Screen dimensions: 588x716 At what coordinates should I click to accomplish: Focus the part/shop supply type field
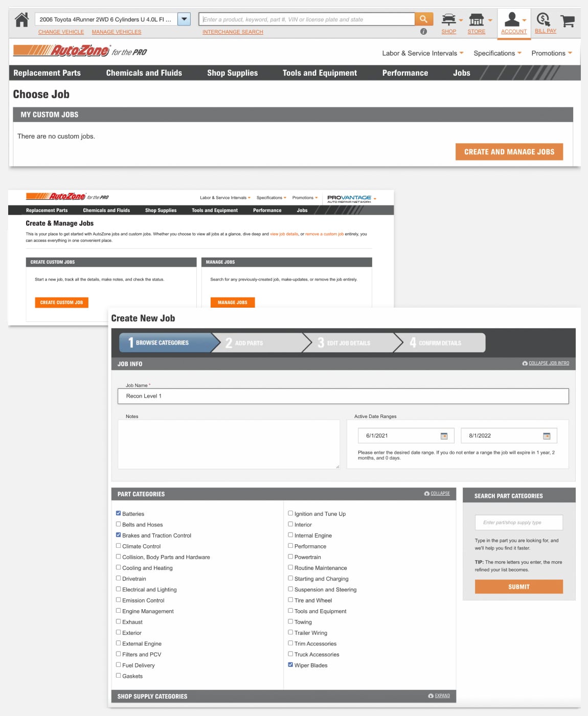[519, 522]
